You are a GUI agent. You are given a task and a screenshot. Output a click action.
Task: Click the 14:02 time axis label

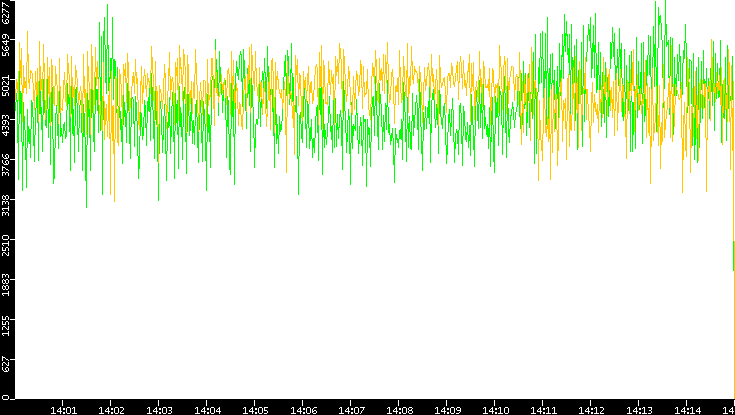coord(111,410)
